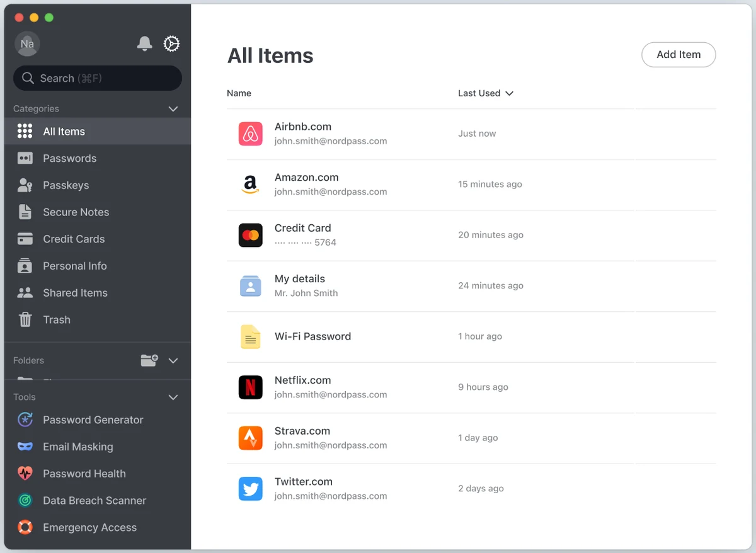
Task: Open the Last Used sort dropdown
Action: 485,93
